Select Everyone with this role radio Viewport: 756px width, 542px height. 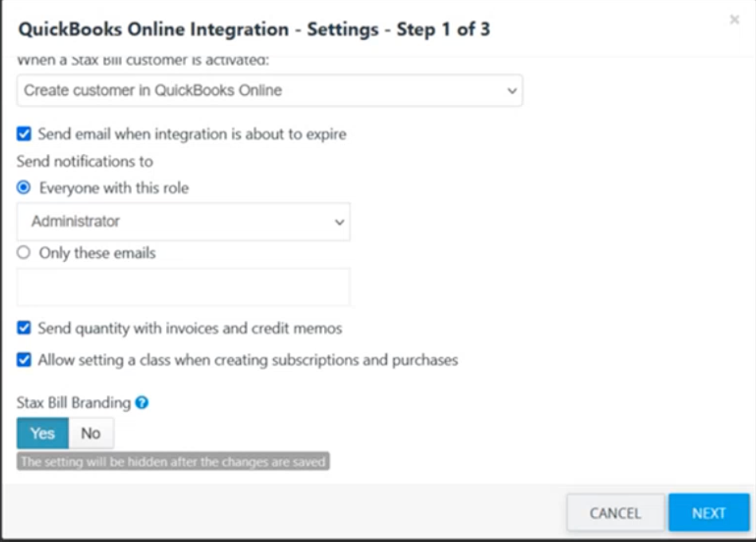point(23,188)
